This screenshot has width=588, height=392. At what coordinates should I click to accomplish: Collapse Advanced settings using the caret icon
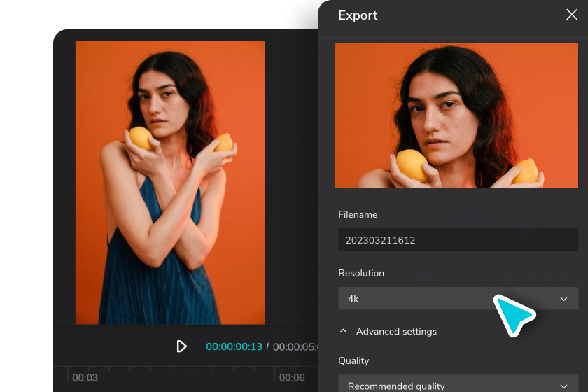pyautogui.click(x=343, y=331)
